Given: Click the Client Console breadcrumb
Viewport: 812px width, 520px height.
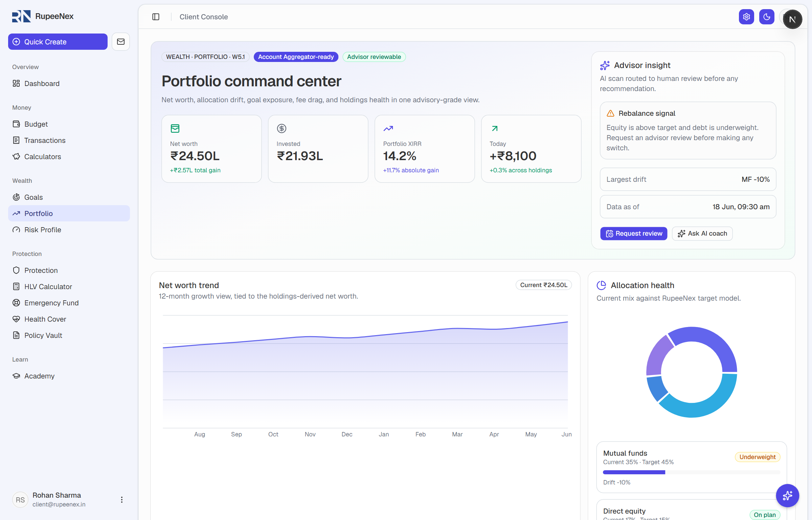Looking at the screenshot, I should (x=204, y=17).
